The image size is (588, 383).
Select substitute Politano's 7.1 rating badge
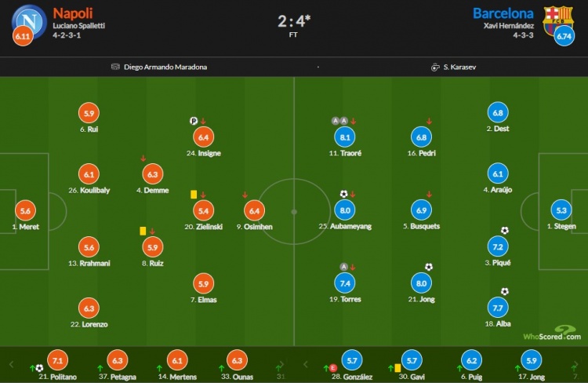(x=57, y=360)
